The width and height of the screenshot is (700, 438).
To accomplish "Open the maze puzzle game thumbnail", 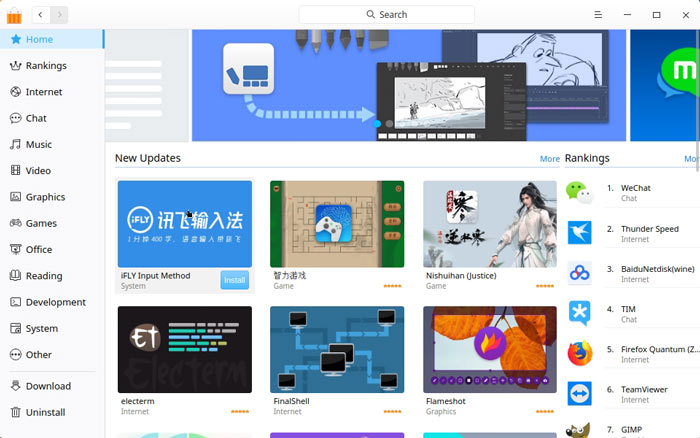I will pos(337,224).
